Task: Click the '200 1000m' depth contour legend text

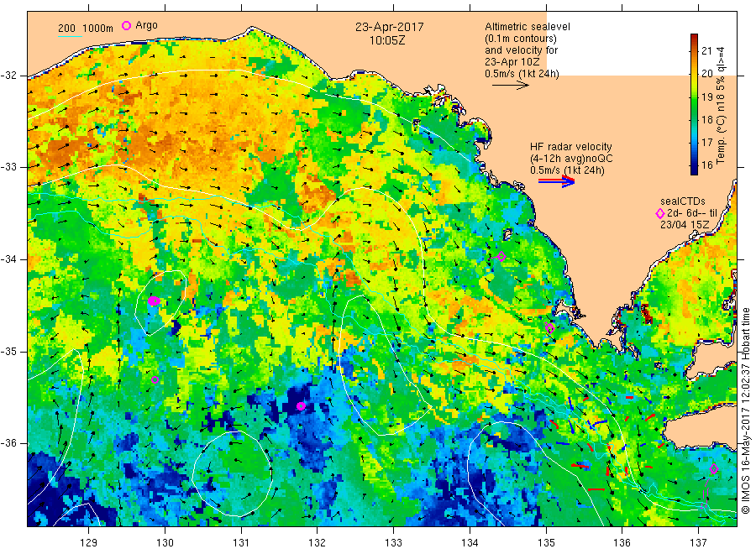Action: pyautogui.click(x=86, y=29)
